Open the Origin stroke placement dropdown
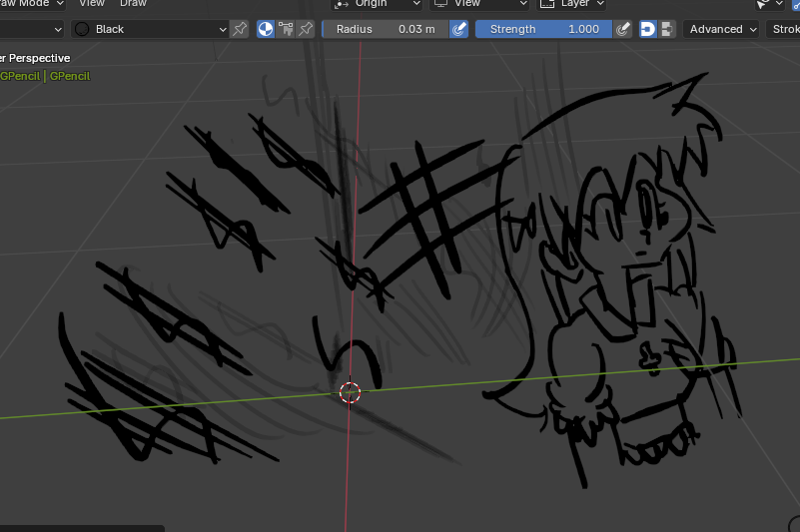The height and width of the screenshot is (532, 800). [377, 4]
